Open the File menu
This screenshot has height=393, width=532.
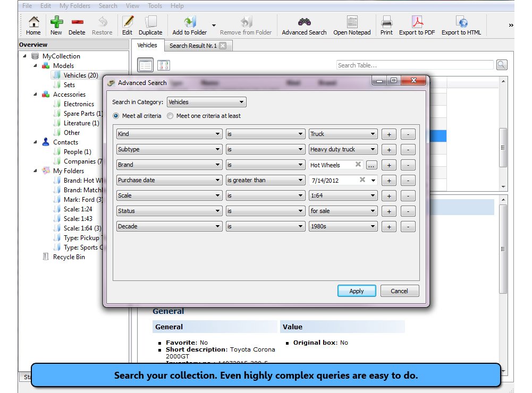[27, 6]
